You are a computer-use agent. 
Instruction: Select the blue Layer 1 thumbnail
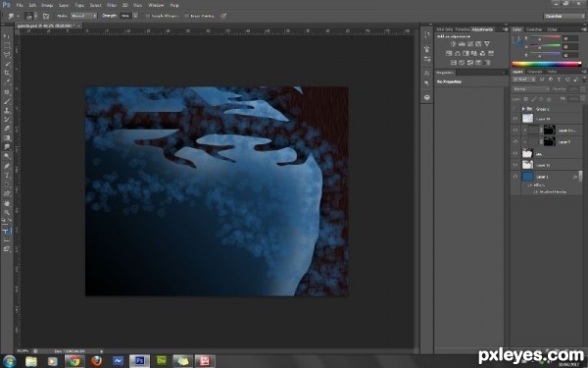pyautogui.click(x=527, y=177)
